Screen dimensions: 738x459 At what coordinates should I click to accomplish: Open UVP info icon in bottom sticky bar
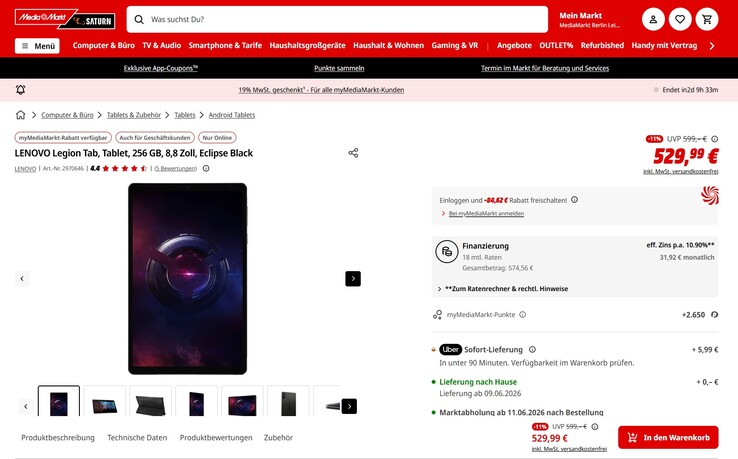tap(594, 427)
